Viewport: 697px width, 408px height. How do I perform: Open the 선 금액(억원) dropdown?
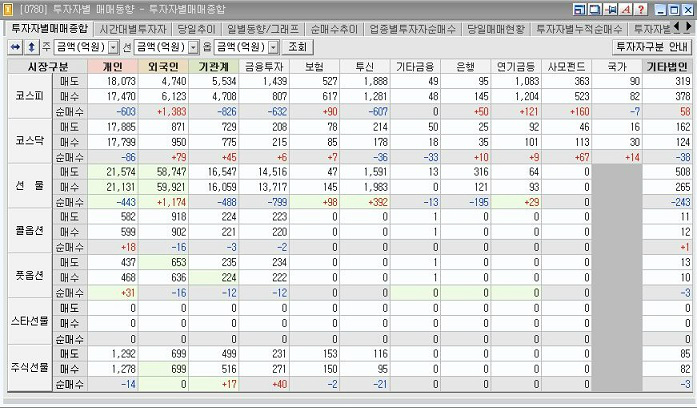(192, 47)
